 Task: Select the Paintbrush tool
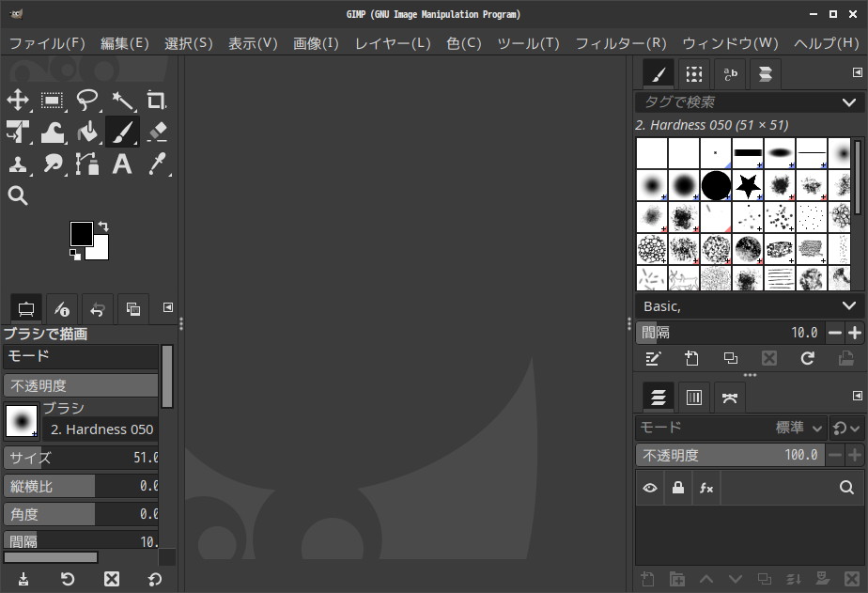coord(122,133)
